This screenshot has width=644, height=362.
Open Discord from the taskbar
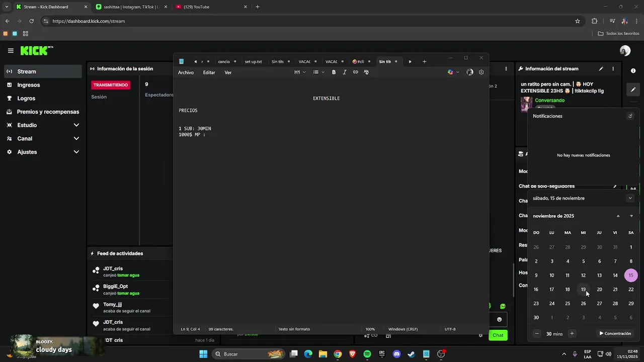[396, 354]
